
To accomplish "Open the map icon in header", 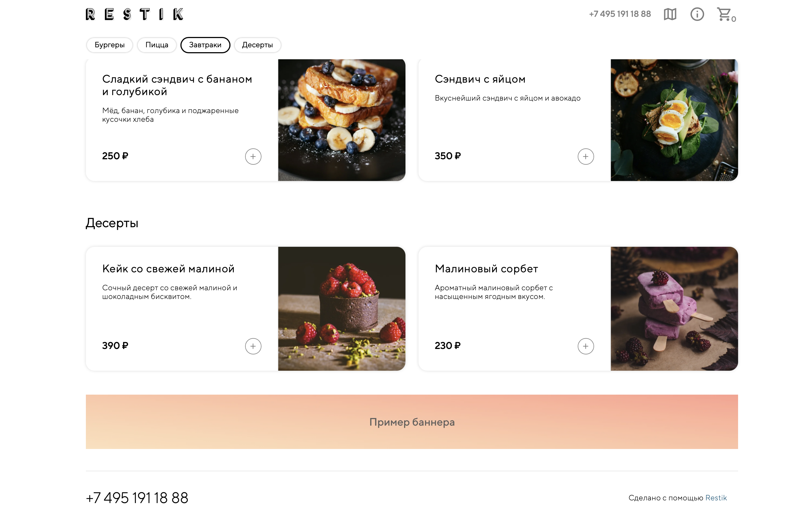I will [x=670, y=14].
